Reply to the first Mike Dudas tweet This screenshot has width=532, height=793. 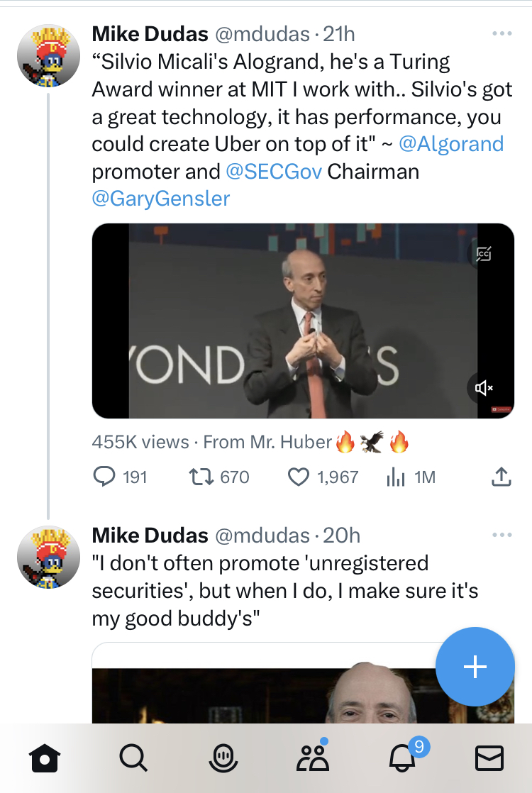coord(104,477)
